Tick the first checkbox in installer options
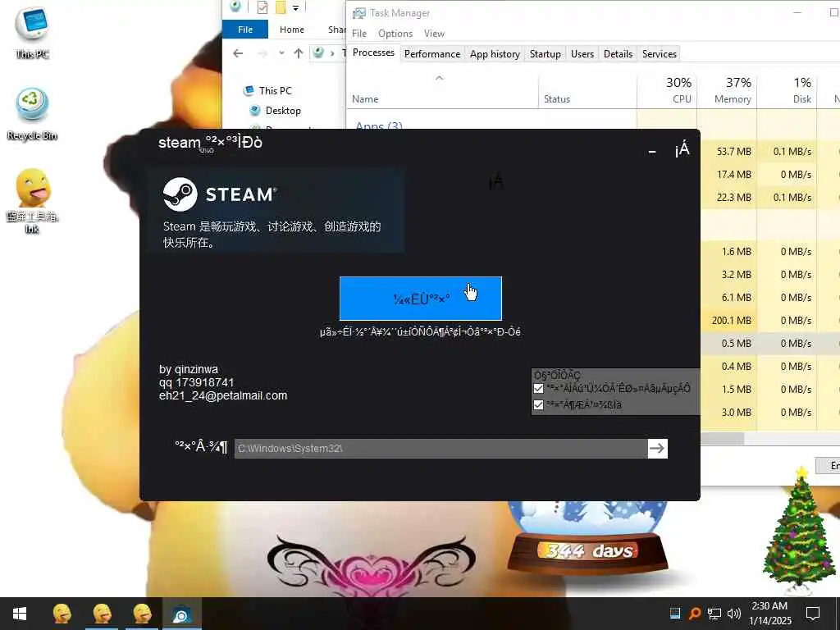The height and width of the screenshot is (630, 840). (x=538, y=388)
